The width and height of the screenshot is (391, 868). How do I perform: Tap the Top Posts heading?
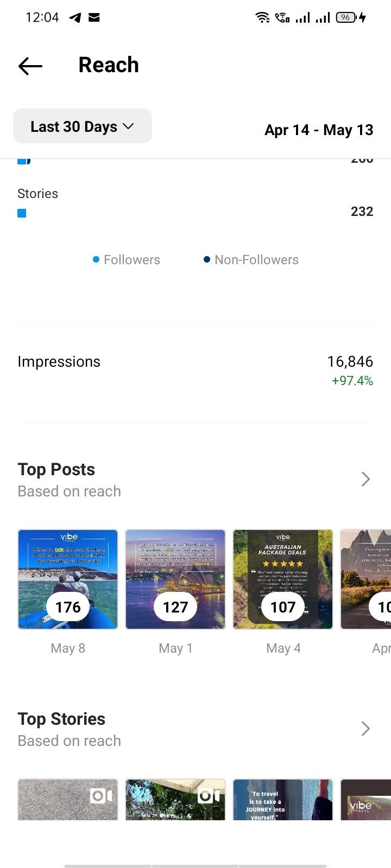pyautogui.click(x=56, y=469)
